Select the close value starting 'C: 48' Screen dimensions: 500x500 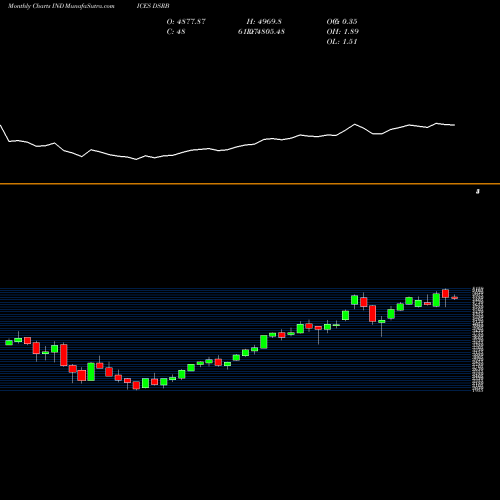click(x=176, y=32)
